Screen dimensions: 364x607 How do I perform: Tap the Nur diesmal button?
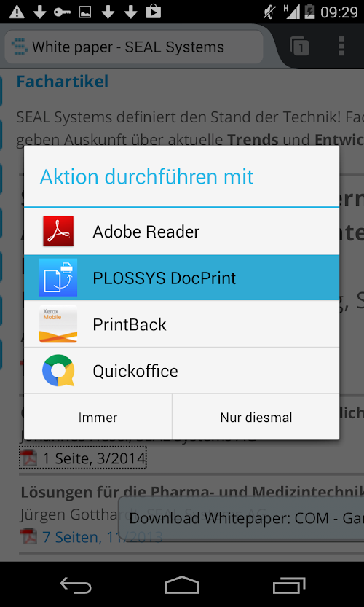pos(256,417)
